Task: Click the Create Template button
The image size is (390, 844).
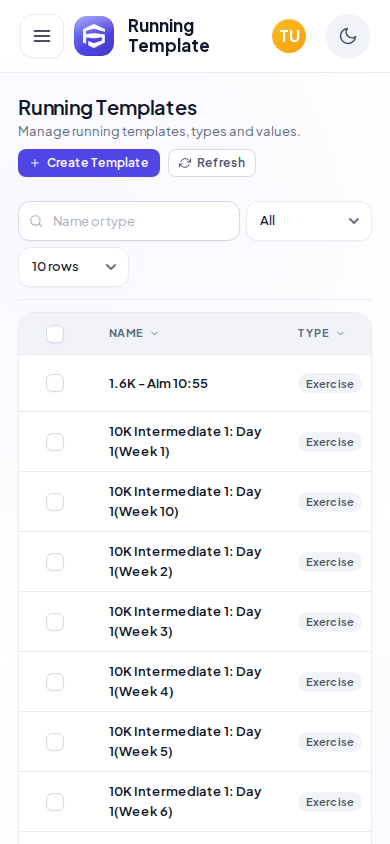Action: 89,163
